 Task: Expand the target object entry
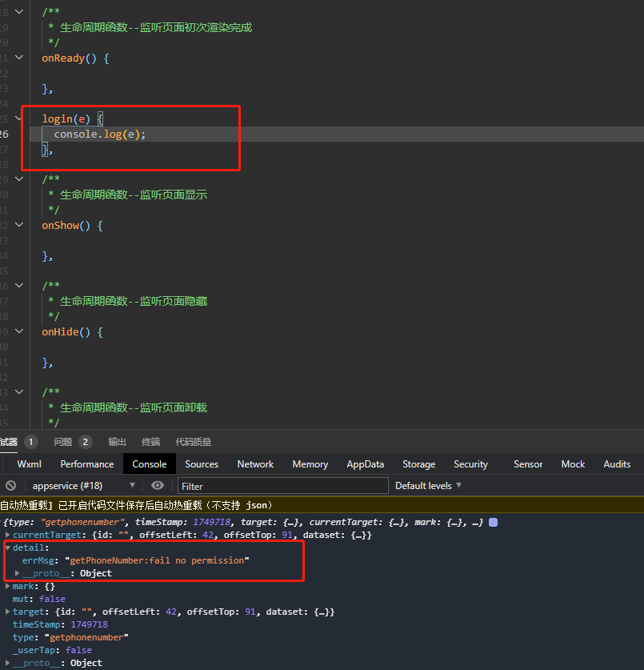point(8,612)
